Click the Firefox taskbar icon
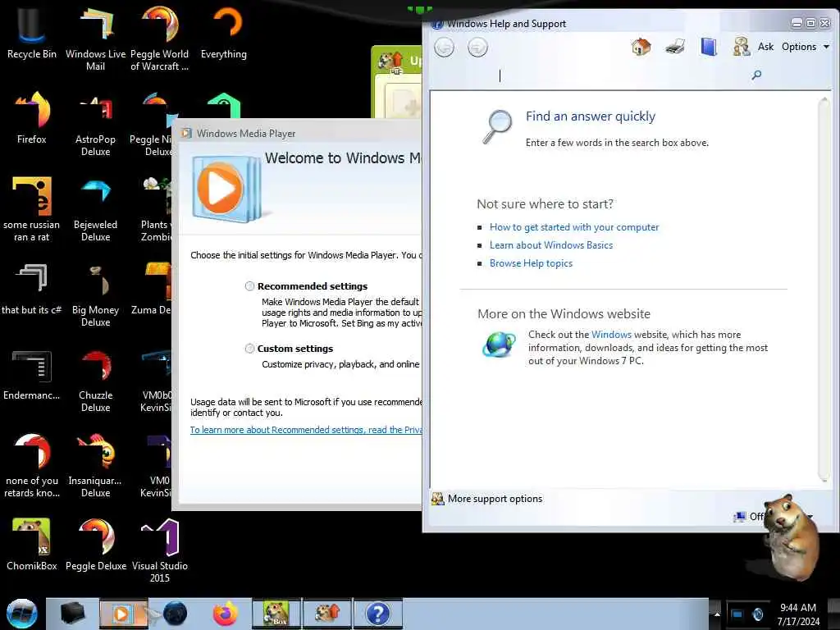 pos(226,614)
